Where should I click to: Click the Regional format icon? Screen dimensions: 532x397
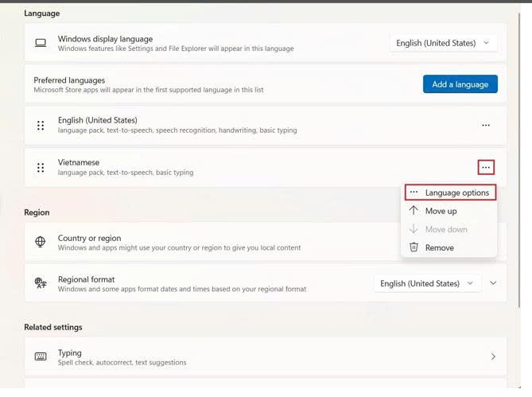click(x=41, y=284)
